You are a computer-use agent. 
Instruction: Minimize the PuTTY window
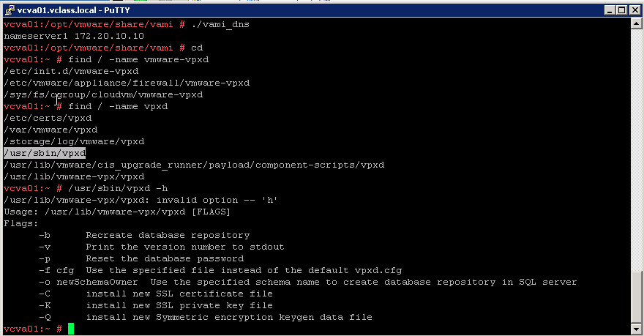click(x=610, y=10)
